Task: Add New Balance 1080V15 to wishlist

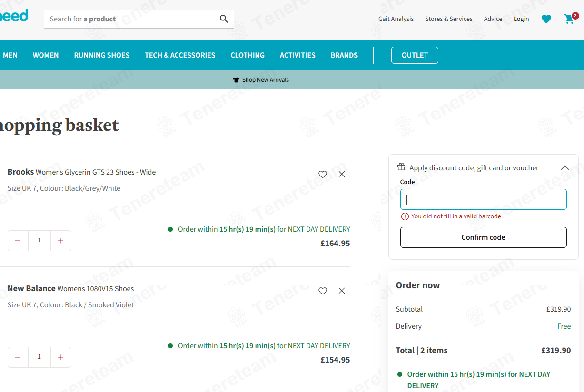Action: [x=323, y=291]
